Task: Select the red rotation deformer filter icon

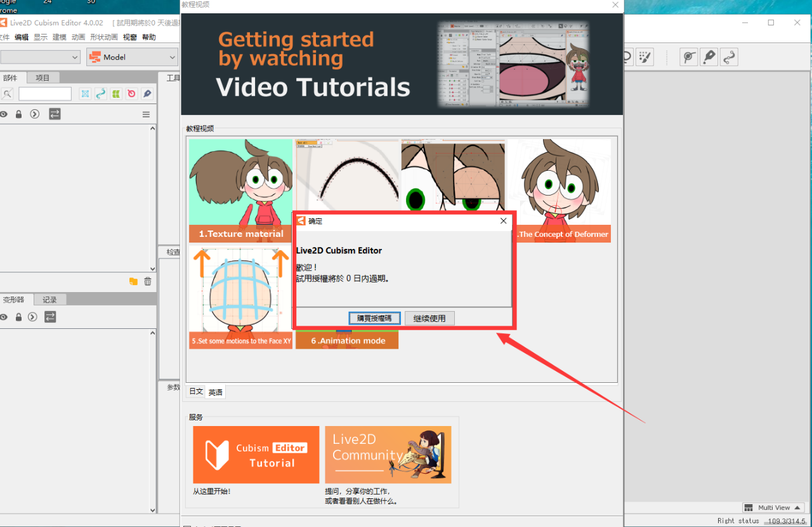Action: click(x=131, y=93)
